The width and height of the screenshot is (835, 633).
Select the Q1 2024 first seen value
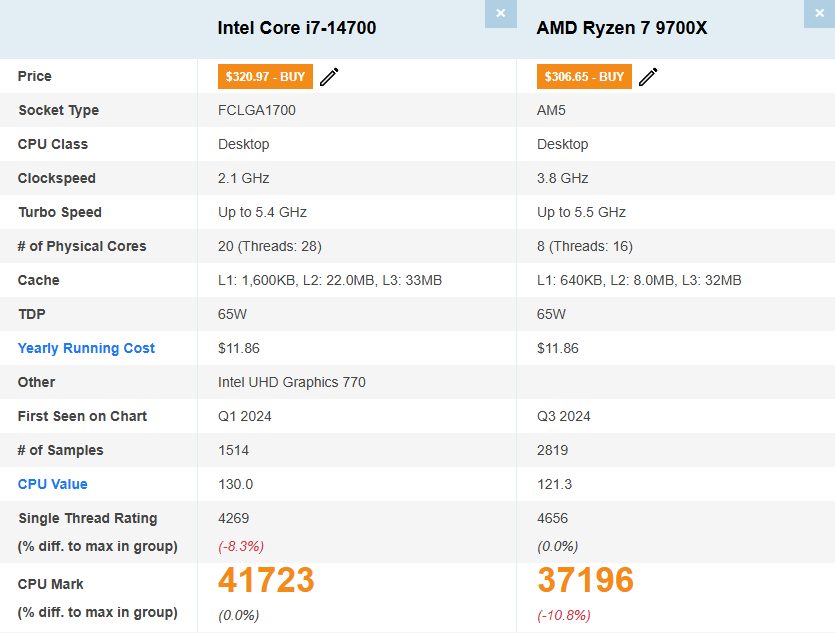pos(244,416)
